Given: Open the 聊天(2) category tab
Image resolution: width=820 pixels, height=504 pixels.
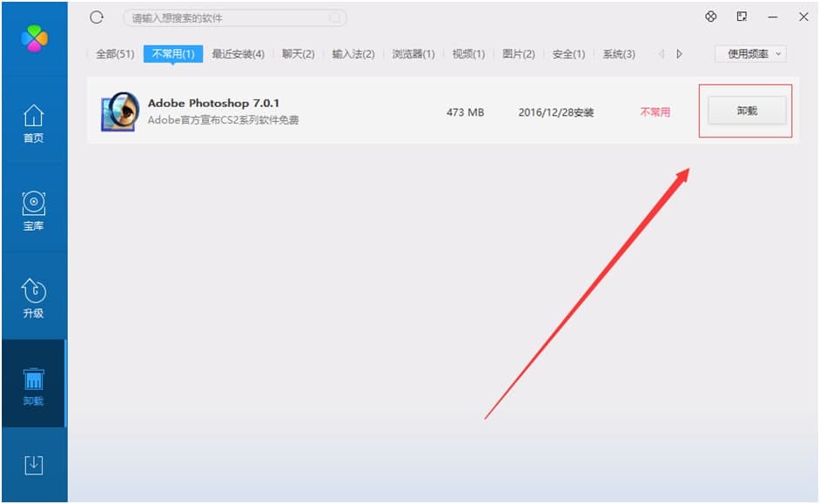Looking at the screenshot, I should click(298, 54).
